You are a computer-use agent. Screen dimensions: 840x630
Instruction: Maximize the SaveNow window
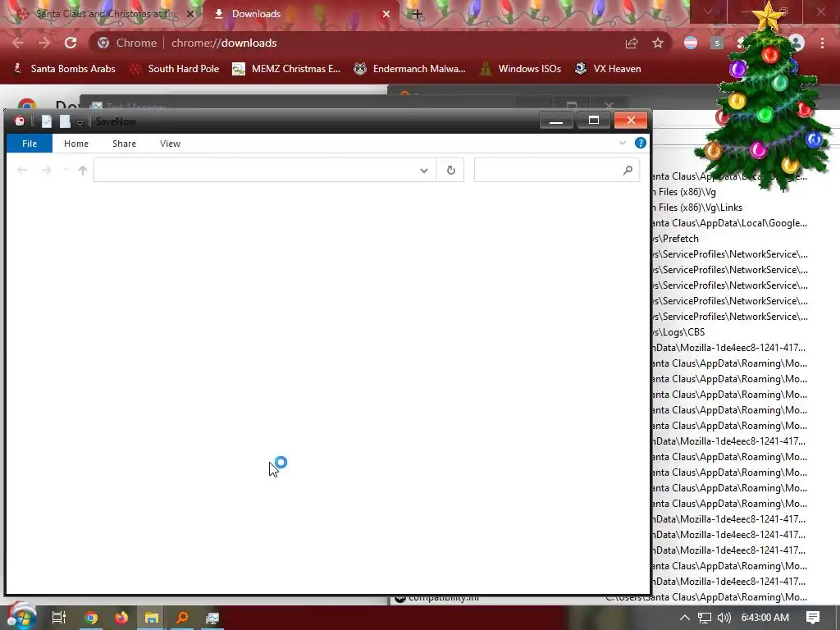[594, 121]
